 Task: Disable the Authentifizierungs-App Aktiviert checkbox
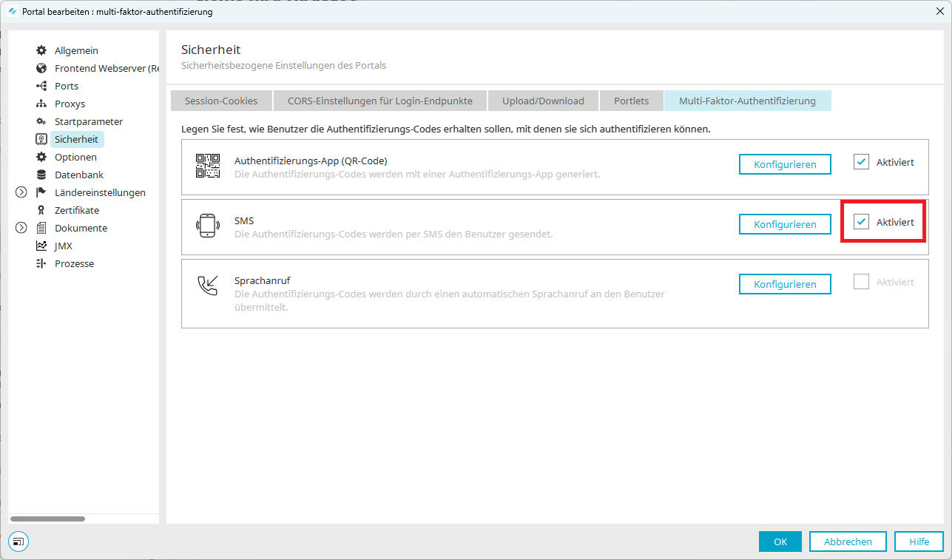[861, 162]
